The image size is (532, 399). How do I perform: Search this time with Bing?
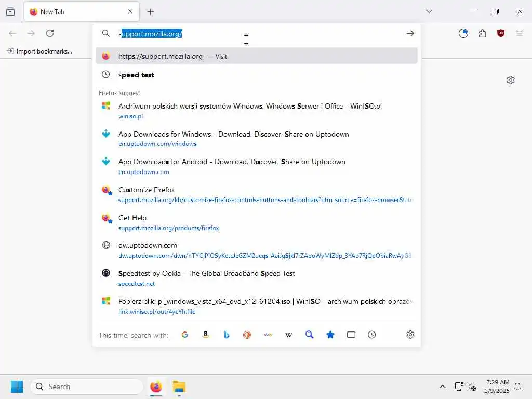point(227,335)
